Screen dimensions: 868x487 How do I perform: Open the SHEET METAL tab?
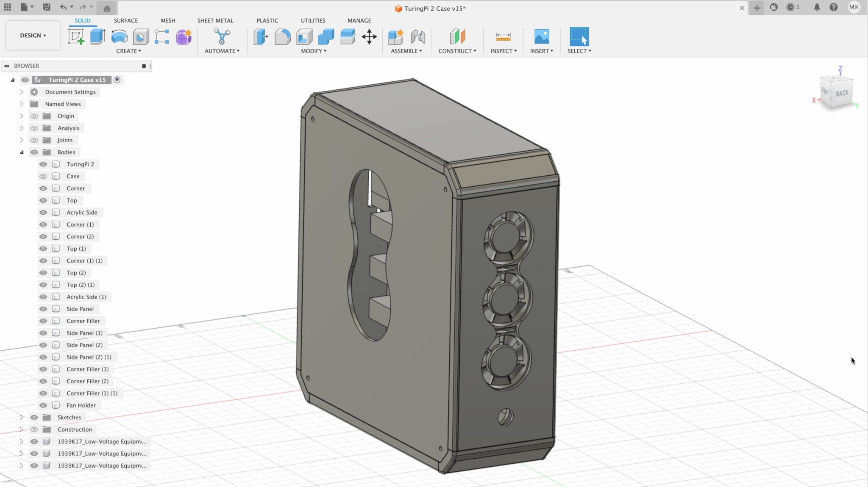pyautogui.click(x=215, y=20)
